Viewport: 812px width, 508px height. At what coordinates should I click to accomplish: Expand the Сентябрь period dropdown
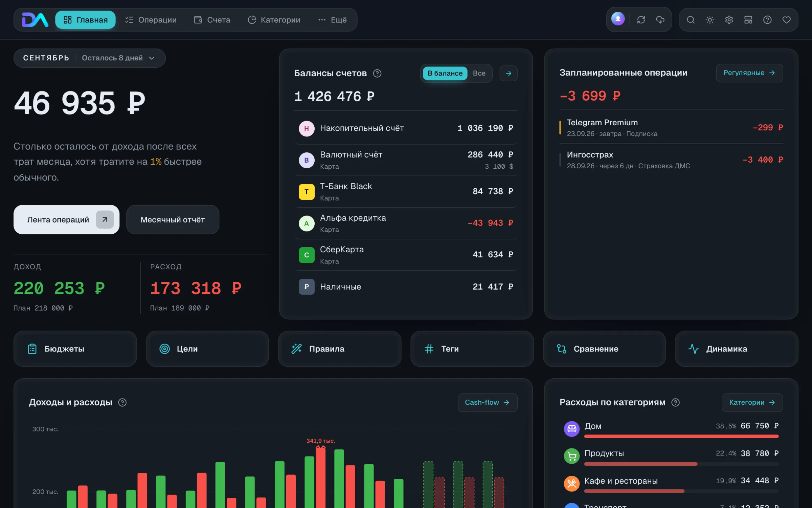[x=89, y=58]
